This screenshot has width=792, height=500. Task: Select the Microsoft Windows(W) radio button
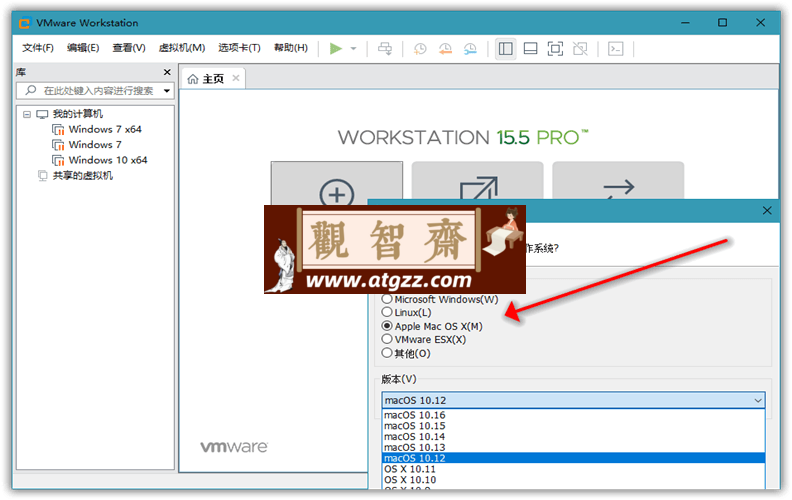click(x=387, y=299)
